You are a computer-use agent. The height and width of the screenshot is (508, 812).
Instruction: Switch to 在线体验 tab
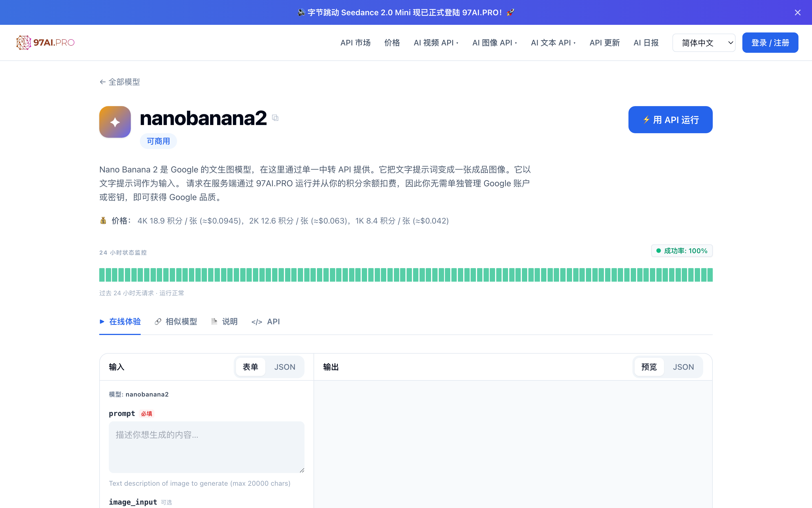[120, 321]
